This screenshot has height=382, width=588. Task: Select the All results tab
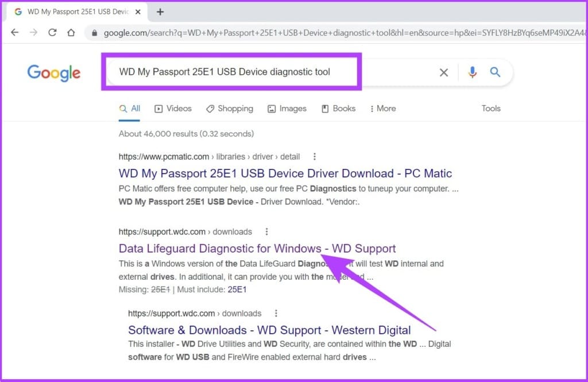tap(130, 109)
